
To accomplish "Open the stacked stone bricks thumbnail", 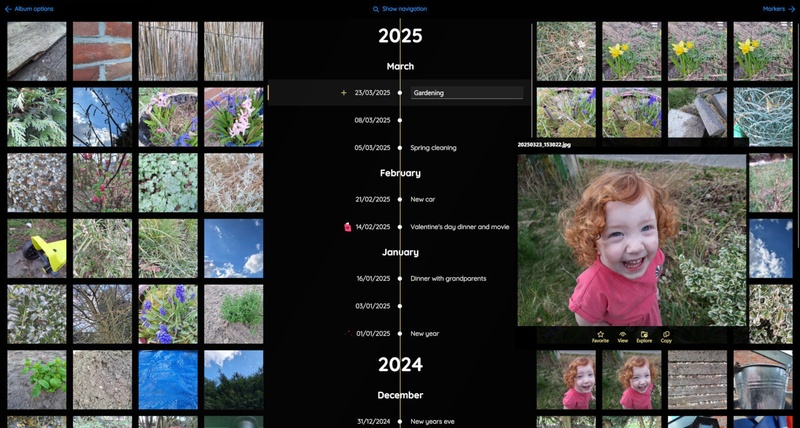I will [697, 115].
